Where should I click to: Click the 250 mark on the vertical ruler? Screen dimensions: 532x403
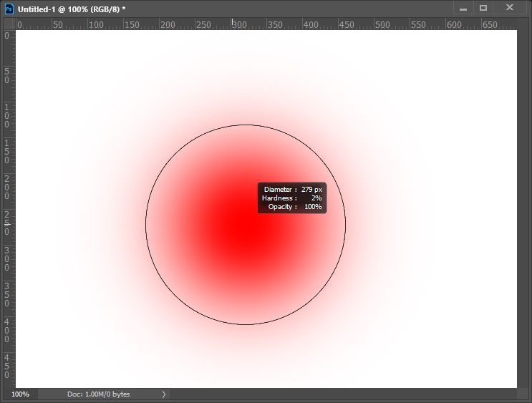pos(6,223)
